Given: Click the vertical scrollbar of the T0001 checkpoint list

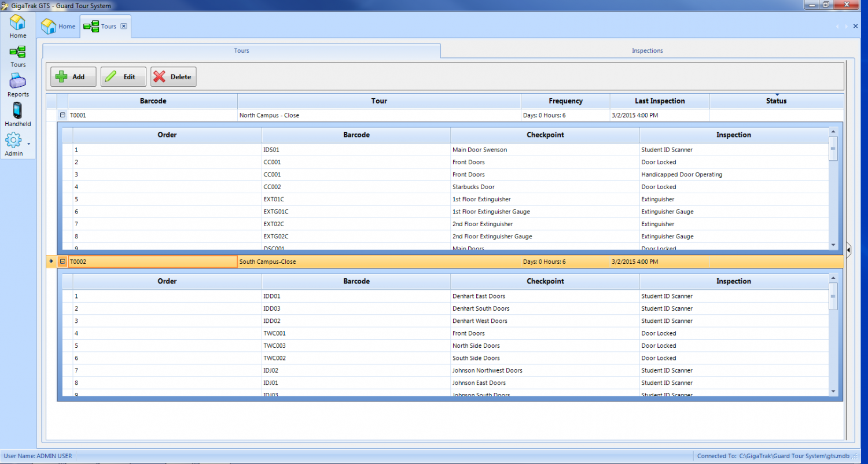Looking at the screenshot, I should 833,149.
